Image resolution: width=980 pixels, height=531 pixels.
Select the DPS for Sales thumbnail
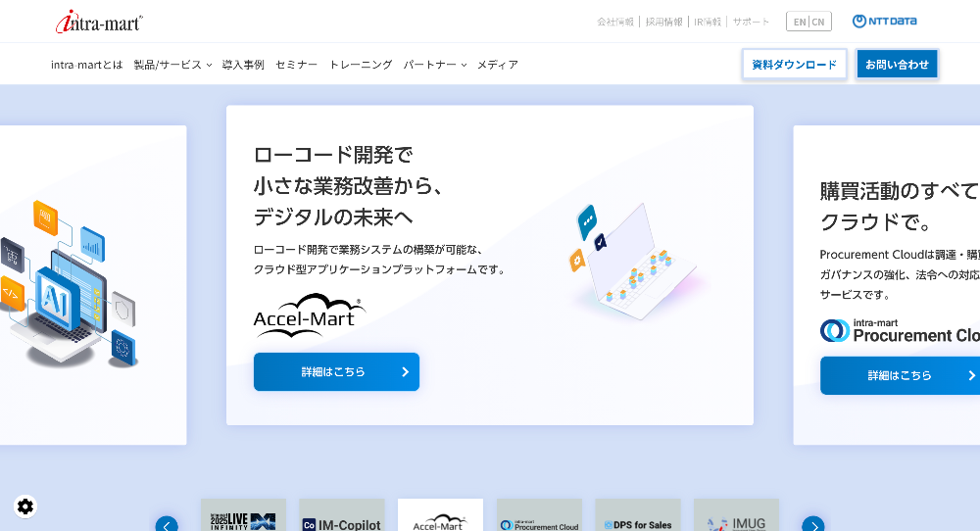(x=638, y=517)
